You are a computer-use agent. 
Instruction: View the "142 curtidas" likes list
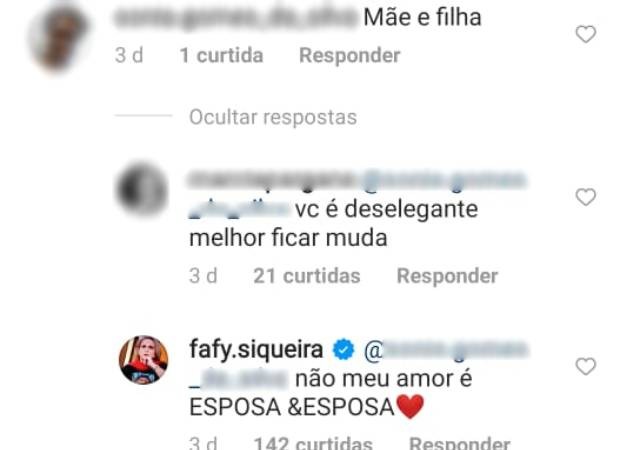tap(313, 444)
